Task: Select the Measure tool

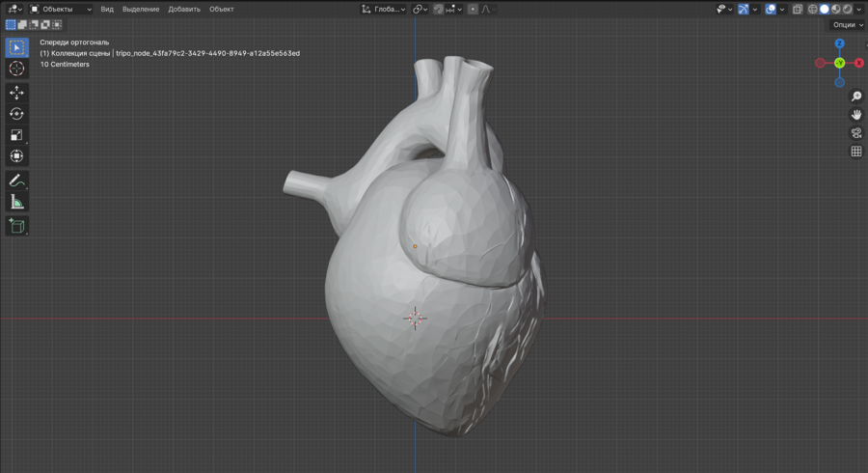Action: [x=16, y=202]
